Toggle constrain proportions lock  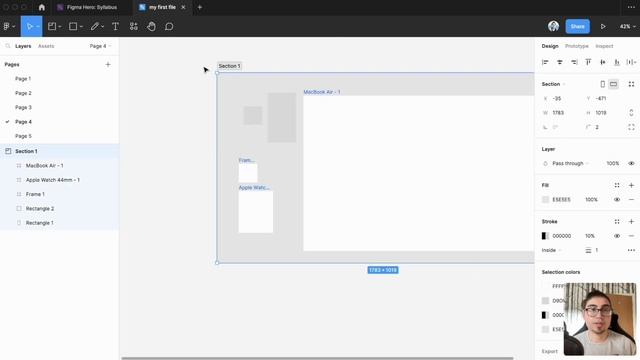pos(631,113)
